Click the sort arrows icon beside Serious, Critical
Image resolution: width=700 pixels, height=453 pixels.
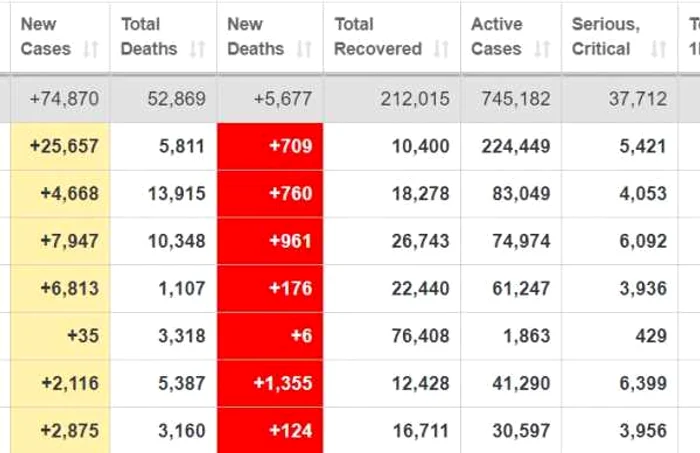point(659,49)
